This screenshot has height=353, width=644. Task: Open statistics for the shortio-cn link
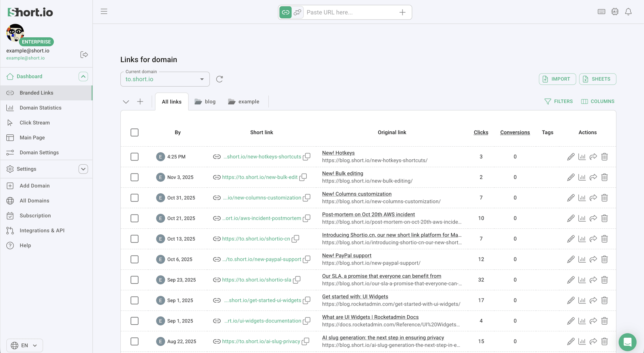[582, 239]
